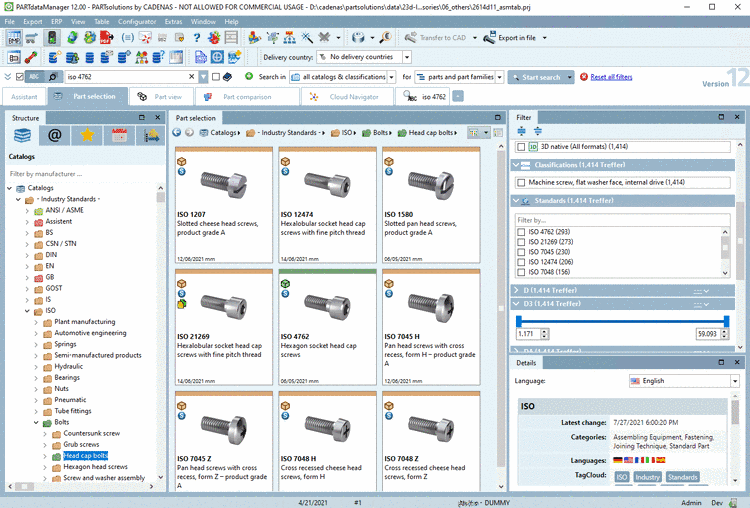Screen dimensions: 750x508
Task: Click the BMP table view icon
Action: 14,37
